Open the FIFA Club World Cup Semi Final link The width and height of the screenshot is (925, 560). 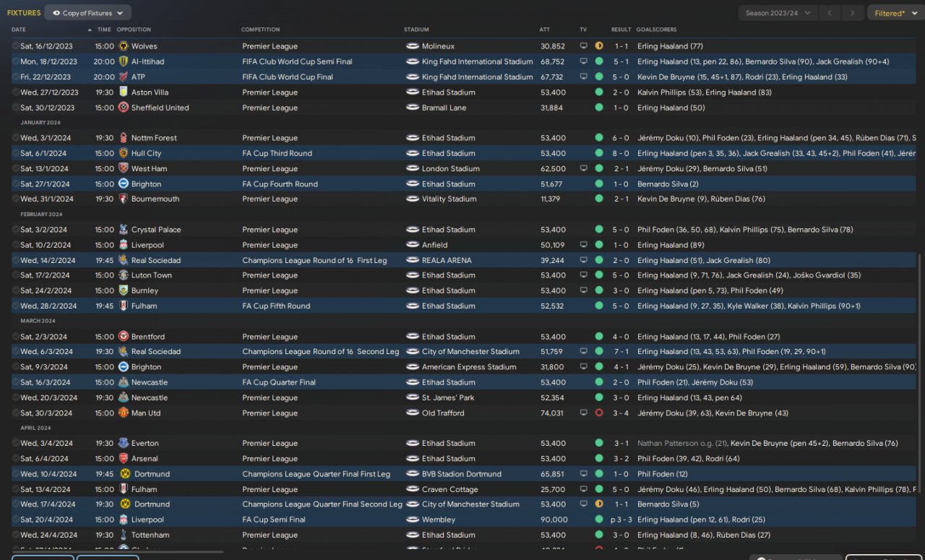(297, 61)
